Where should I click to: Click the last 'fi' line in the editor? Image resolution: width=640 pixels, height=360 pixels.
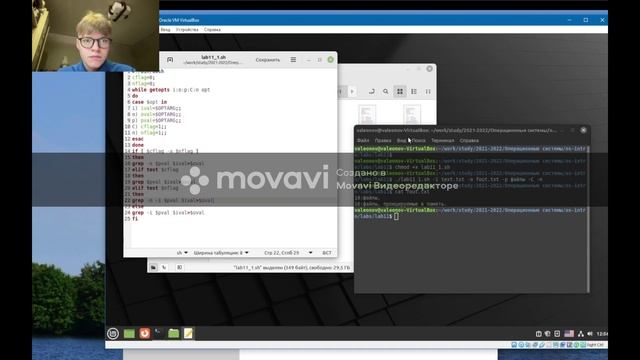[135, 219]
